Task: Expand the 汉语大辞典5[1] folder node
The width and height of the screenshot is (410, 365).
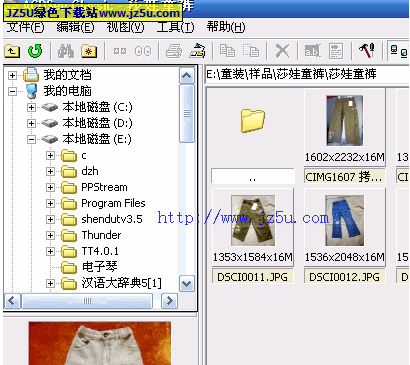Action: pyautogui.click(x=50, y=283)
